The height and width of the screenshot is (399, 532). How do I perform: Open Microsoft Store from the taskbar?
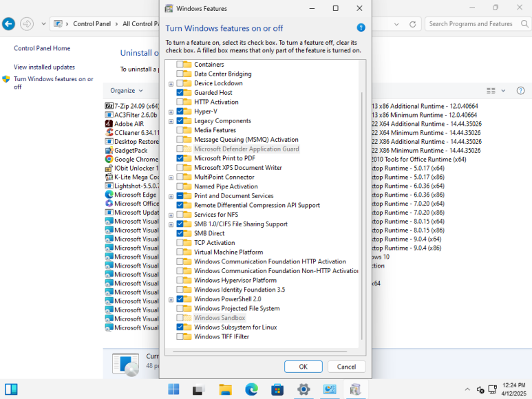pyautogui.click(x=277, y=389)
